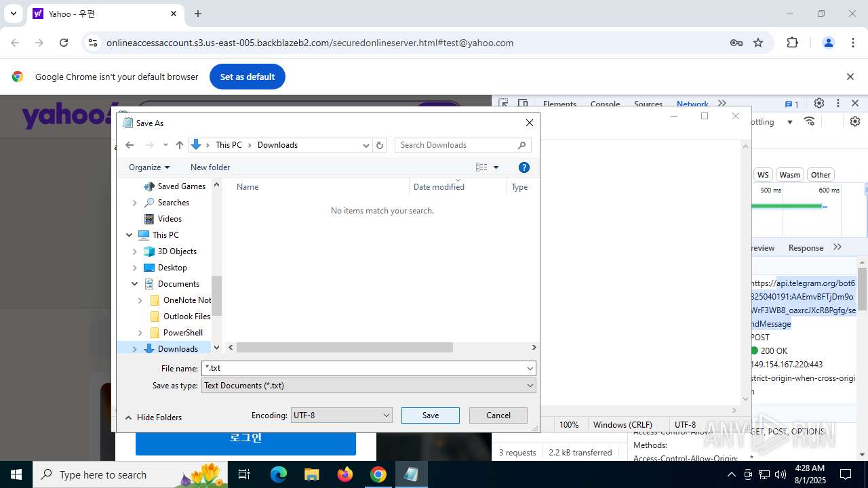Image resolution: width=868 pixels, height=488 pixels.
Task: Click the network conditions wifi icon in DevTools
Action: [809, 121]
